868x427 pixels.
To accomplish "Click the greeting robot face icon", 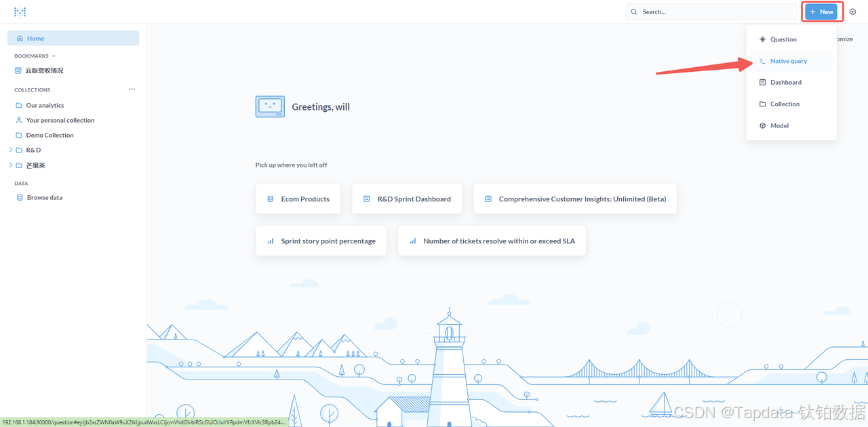I will pos(270,106).
